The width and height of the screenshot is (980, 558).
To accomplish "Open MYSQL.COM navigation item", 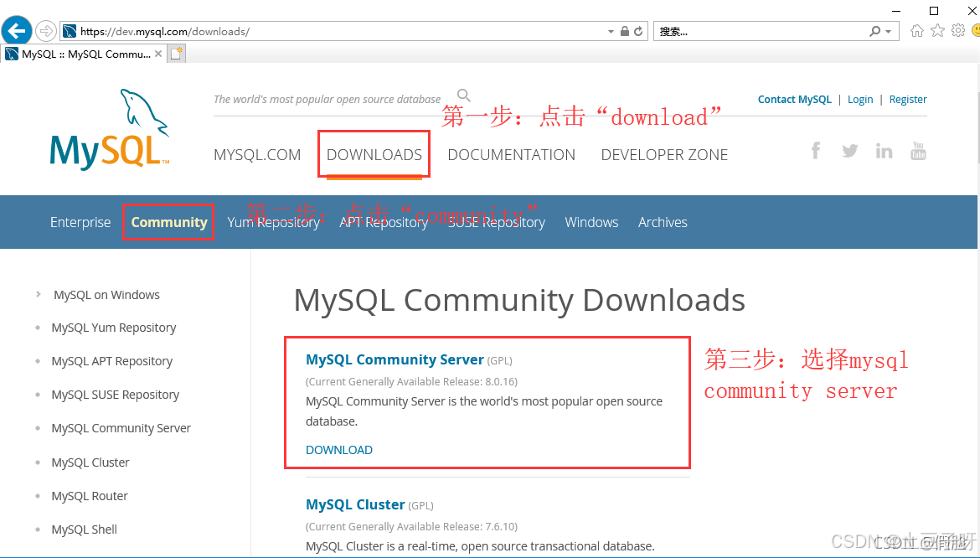I will click(257, 154).
